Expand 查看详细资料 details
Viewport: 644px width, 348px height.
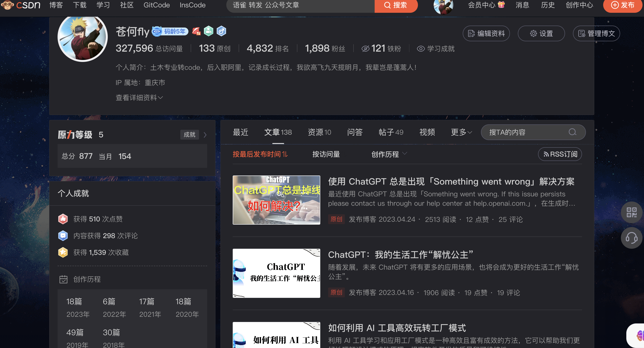pyautogui.click(x=139, y=98)
